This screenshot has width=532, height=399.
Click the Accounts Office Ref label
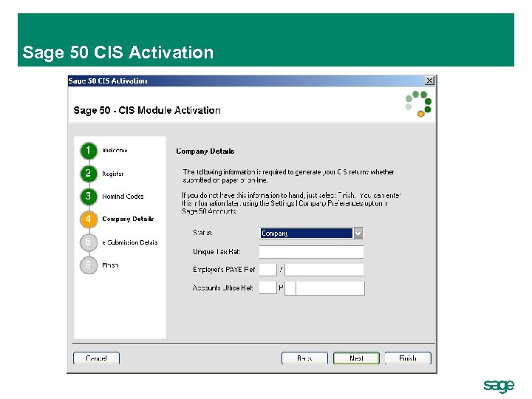click(x=223, y=287)
